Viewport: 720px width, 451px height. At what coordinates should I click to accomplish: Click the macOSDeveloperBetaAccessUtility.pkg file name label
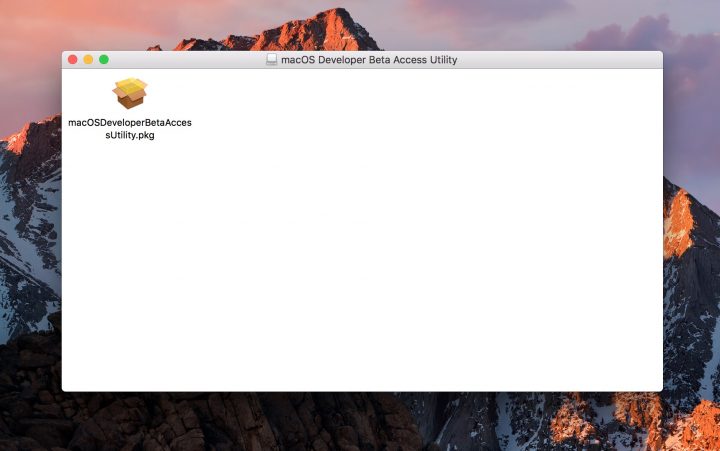pyautogui.click(x=130, y=129)
